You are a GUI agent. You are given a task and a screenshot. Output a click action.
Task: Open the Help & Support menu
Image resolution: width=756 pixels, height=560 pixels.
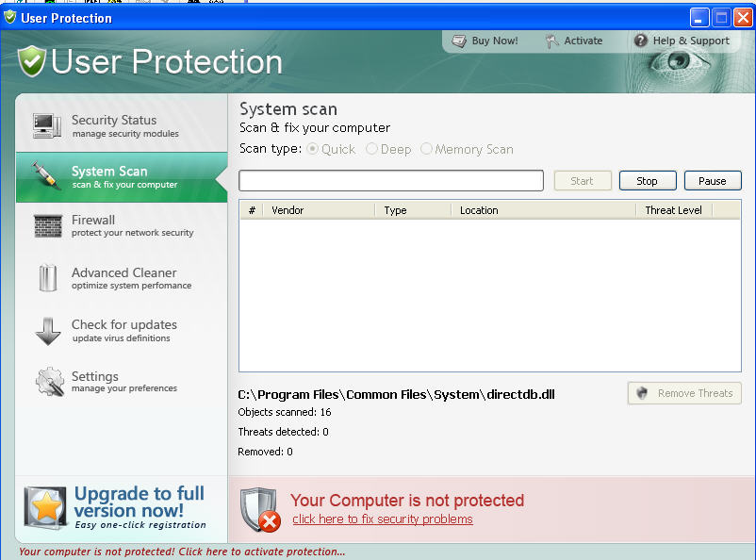coord(682,41)
